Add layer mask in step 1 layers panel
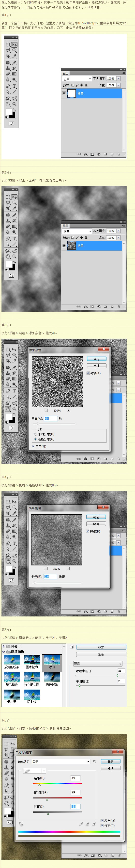Viewport: 135px width, 868px height. pos(92,154)
